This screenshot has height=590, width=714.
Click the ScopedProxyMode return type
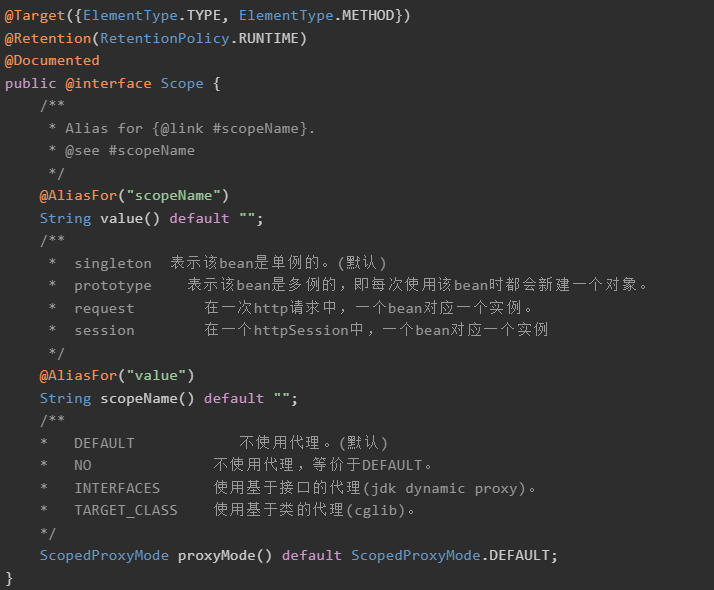tap(104, 555)
